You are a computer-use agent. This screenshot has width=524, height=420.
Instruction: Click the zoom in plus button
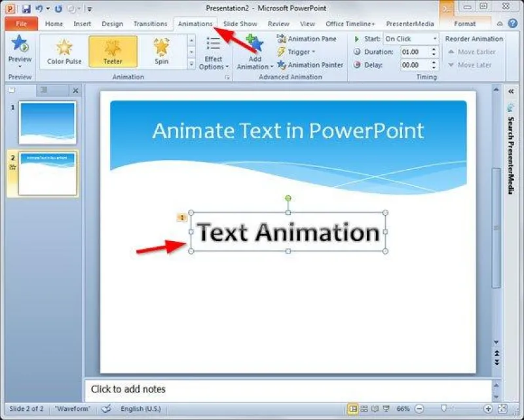point(488,409)
